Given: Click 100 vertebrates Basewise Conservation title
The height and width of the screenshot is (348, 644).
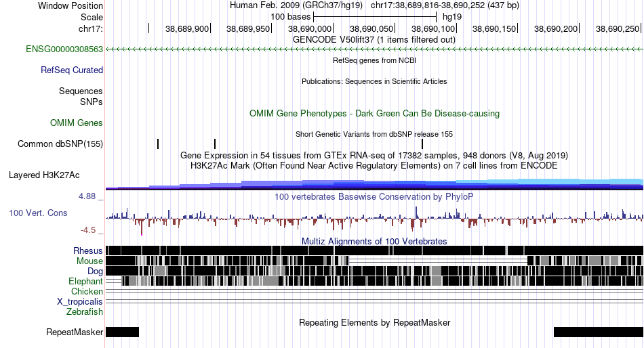Looking at the screenshot, I should point(374,197).
